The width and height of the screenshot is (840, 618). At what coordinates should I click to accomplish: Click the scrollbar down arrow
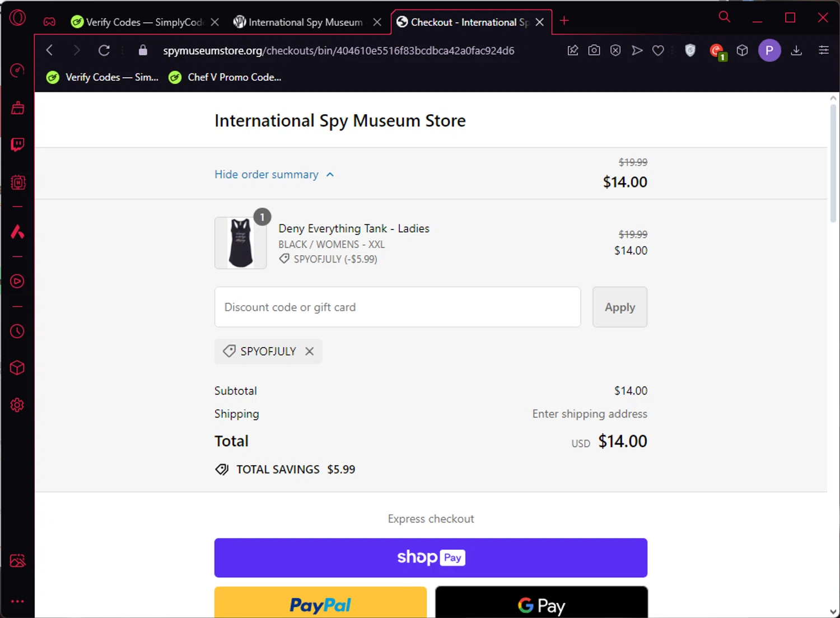click(x=833, y=612)
